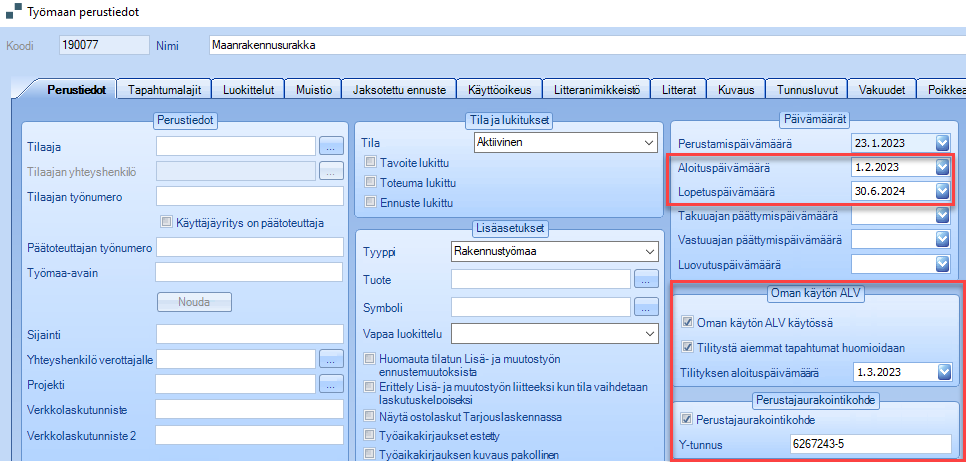Viewport: 966px width, 462px height.
Task: Open calendar for Luovutuspäivämäärä
Action: (943, 264)
